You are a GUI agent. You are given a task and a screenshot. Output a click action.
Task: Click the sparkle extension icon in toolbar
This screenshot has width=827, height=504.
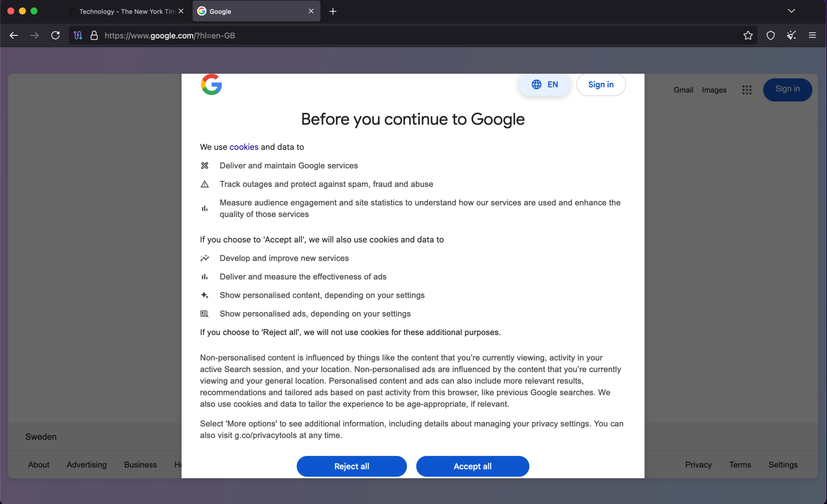(x=791, y=35)
